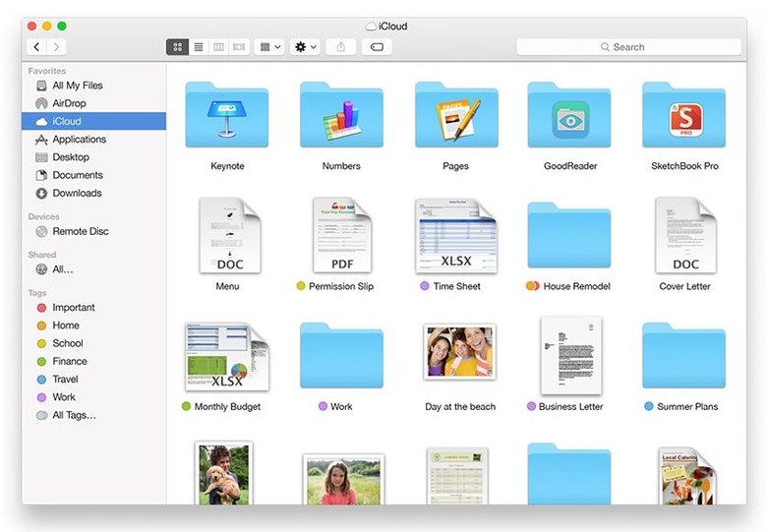767x532 pixels.
Task: Open the Keynote folder
Action: (x=226, y=115)
